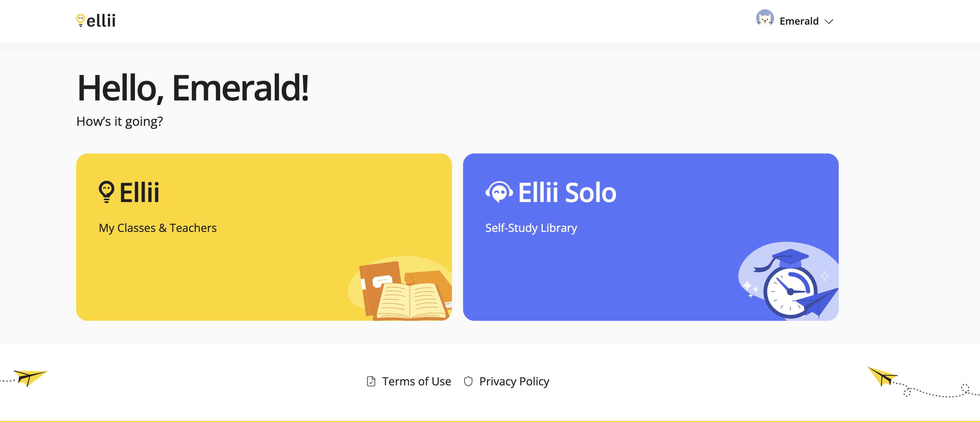Click the Hello, Emerald! heading
The image size is (980, 422).
(x=193, y=88)
